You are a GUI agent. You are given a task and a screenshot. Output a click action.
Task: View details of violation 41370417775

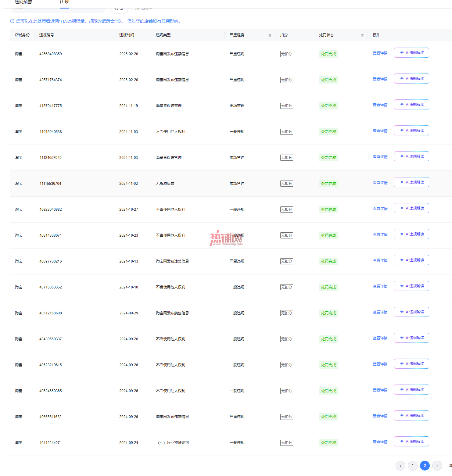tap(380, 105)
